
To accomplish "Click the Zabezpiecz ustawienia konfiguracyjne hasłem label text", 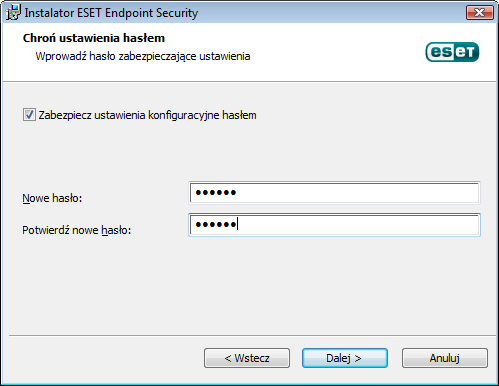I will (147, 115).
